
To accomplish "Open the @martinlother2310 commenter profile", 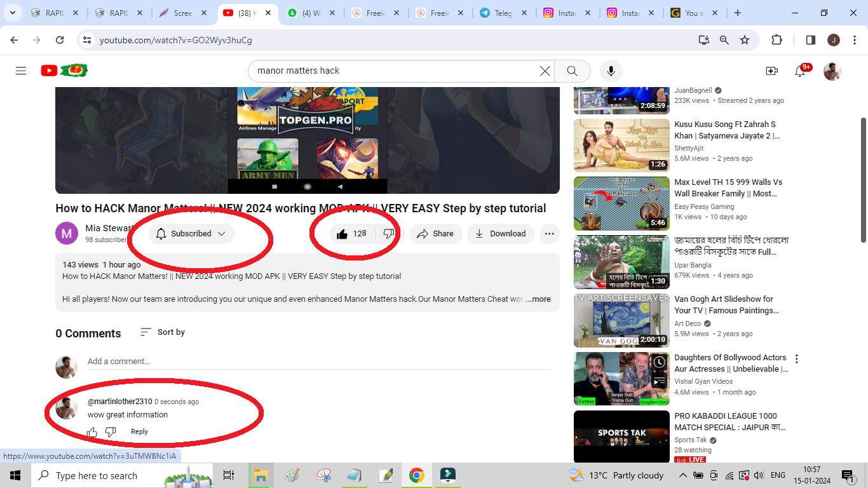I will point(120,402).
